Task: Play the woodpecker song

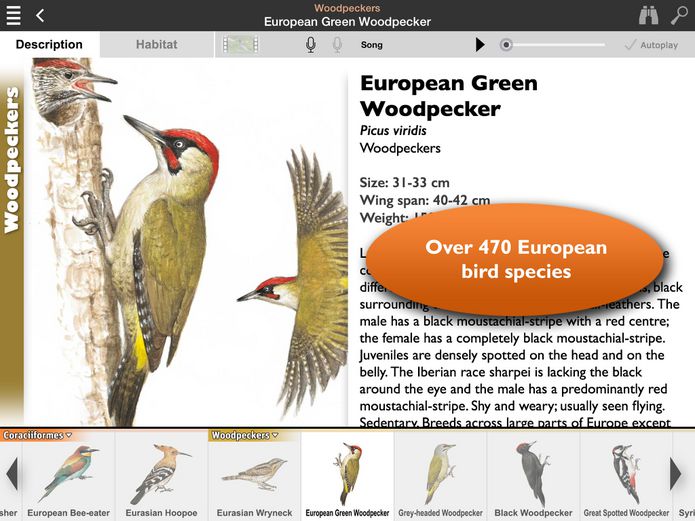Action: [480, 45]
